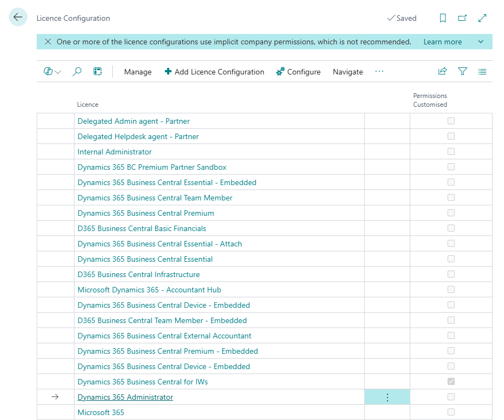Toggle checkbox for Delegated Admin agent - Partner

pos(451,121)
